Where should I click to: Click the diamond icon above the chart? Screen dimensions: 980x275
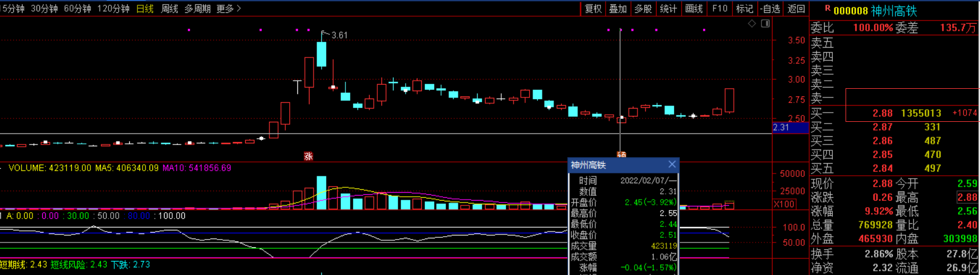[752, 24]
